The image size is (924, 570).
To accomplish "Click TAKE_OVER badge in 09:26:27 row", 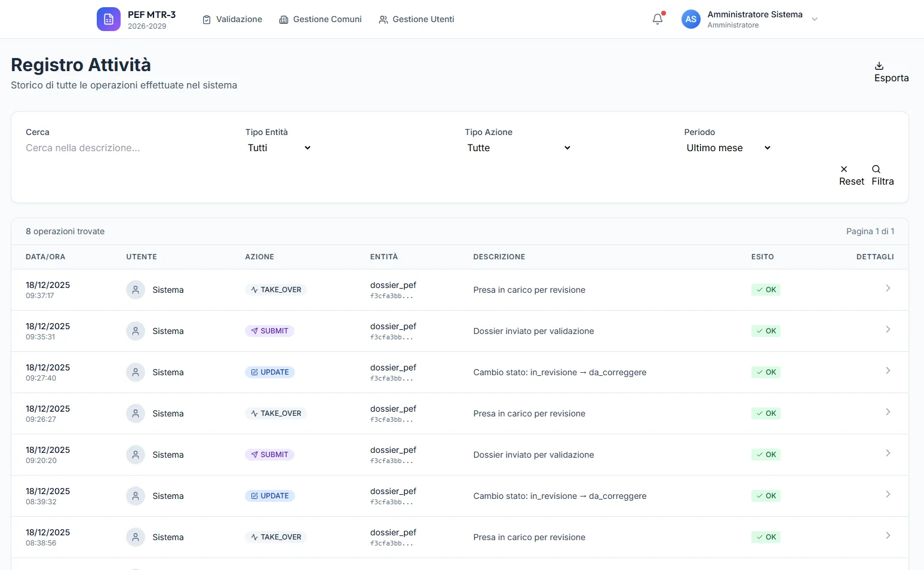I will click(276, 413).
